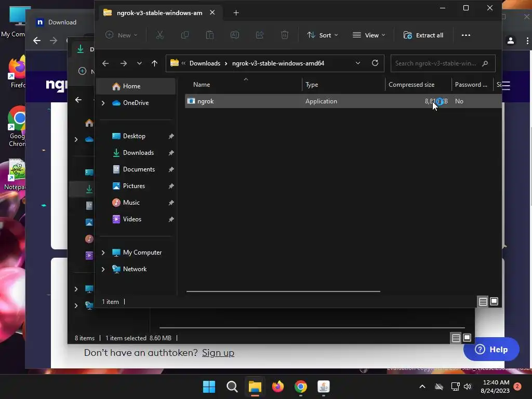Click Password column header
This screenshot has width=532, height=399.
click(471, 85)
